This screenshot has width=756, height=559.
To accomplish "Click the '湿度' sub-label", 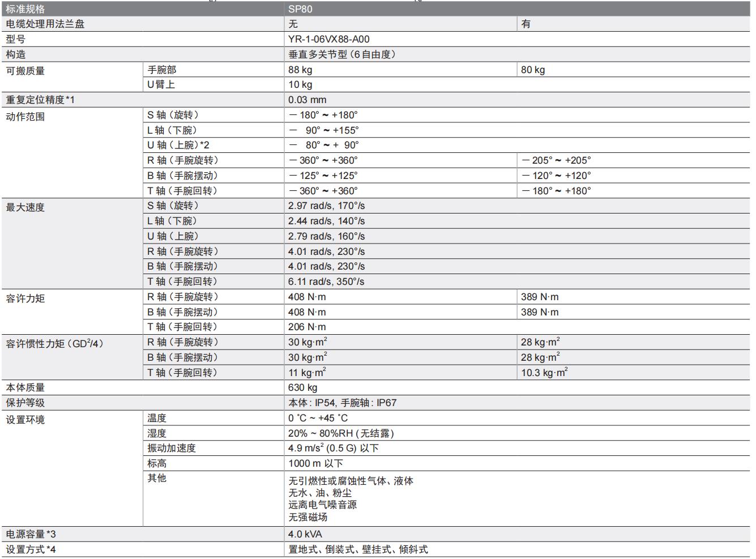I will pos(157,433).
